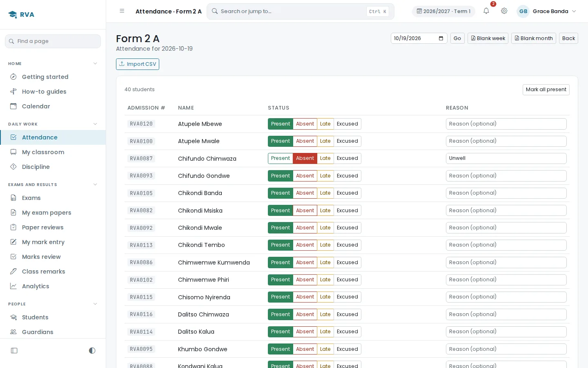Mark Atupele Mwale as Late
The width and height of the screenshot is (588, 368).
(x=325, y=141)
